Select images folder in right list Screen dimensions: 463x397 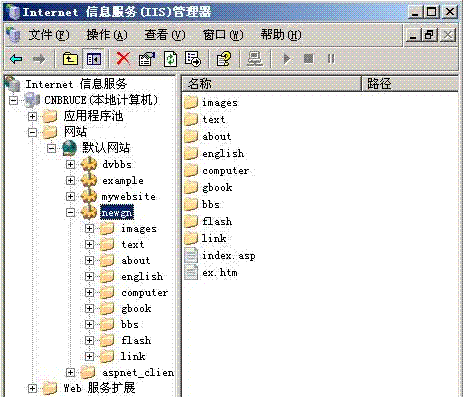coord(220,103)
